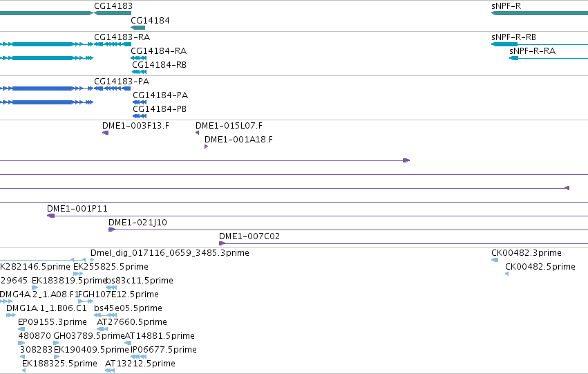This screenshot has width=588, height=374.
Task: Select the CG14184-PB protein arrows
Action: pyautogui.click(x=140, y=116)
